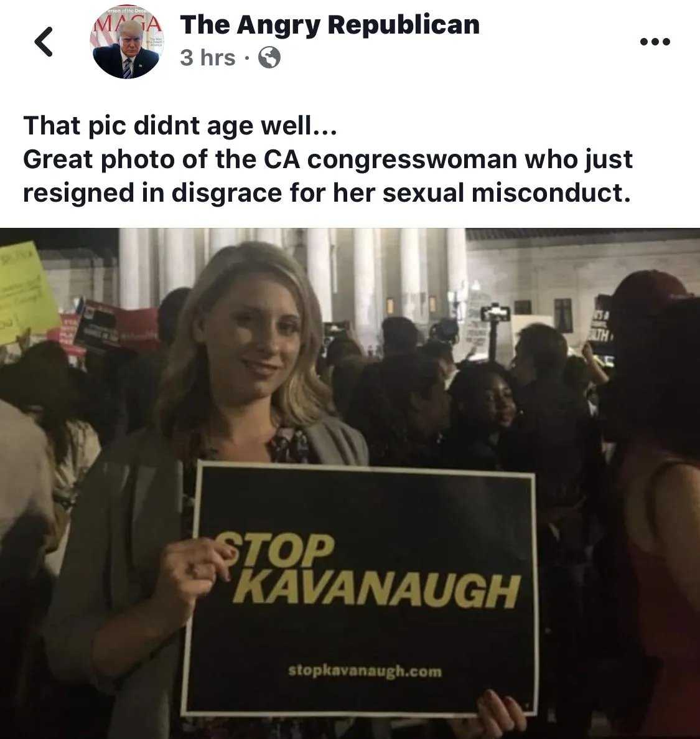
Task: Click the "Great photo of the CA congresswoman" line
Action: click(x=327, y=159)
